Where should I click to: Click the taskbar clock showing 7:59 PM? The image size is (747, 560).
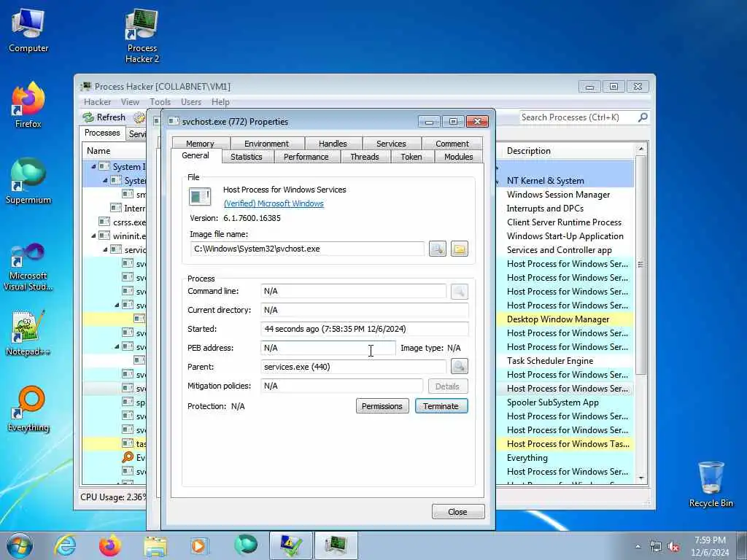tap(710, 545)
